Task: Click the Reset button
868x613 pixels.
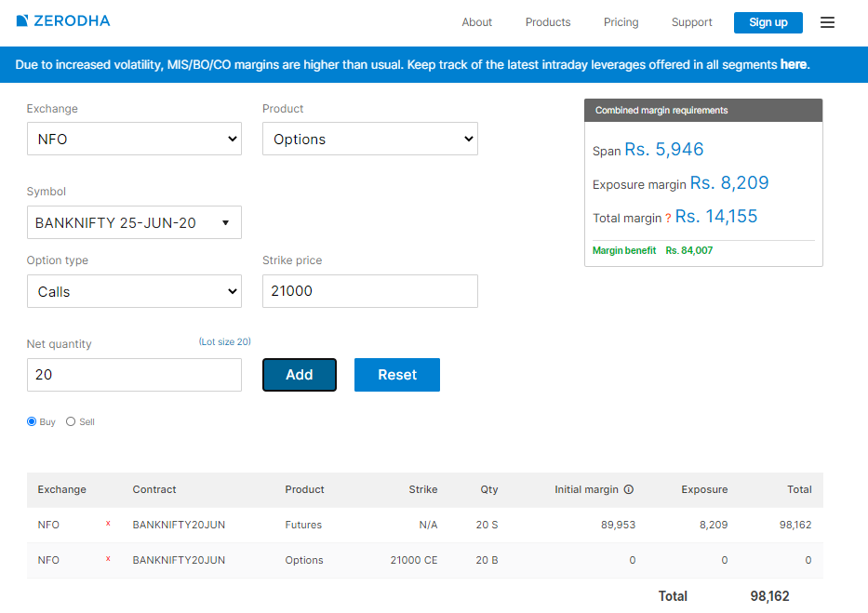Action: click(x=397, y=375)
